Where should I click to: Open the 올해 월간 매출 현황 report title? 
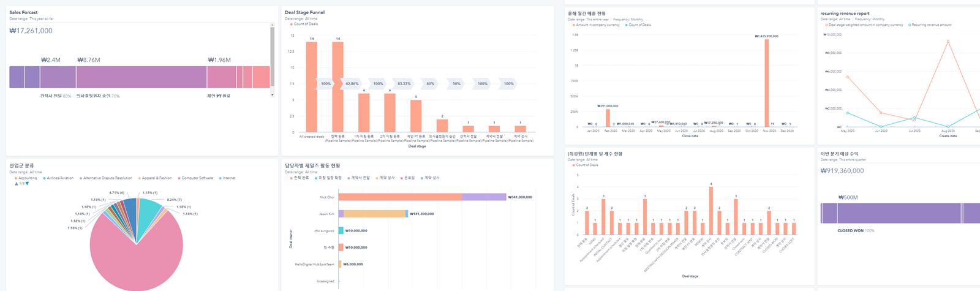coord(587,13)
